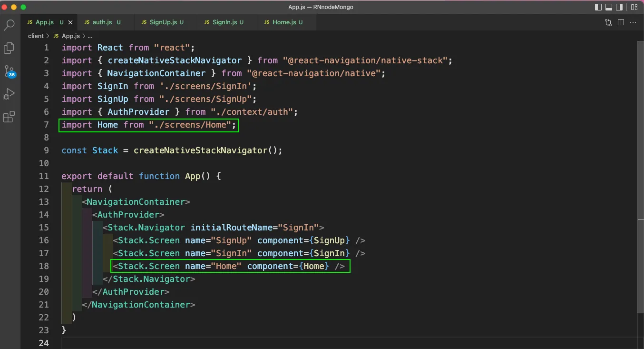
Task: Click createNativeStackNavigator in line 2 import
Action: click(x=175, y=60)
